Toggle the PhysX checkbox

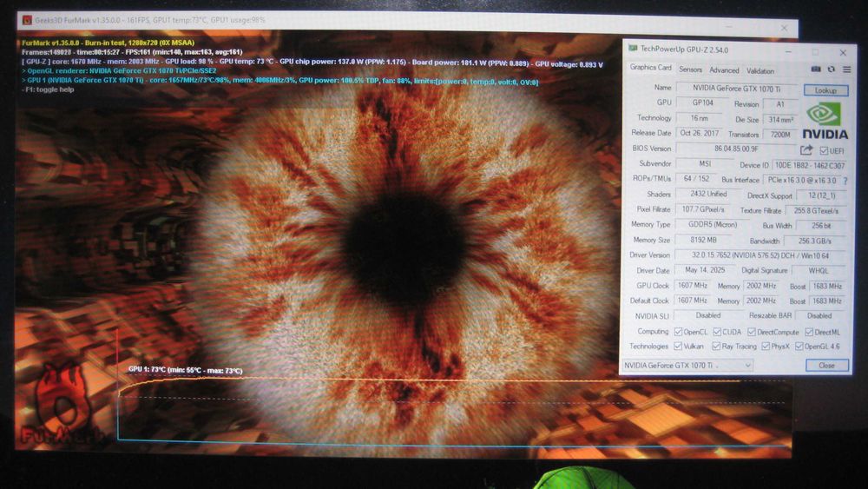coord(766,346)
